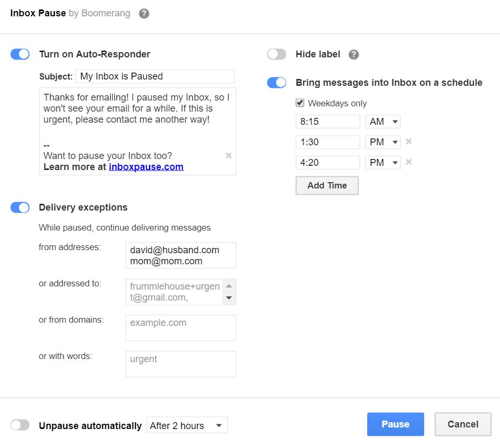Delete the 1:30 PM scheduled time
The width and height of the screenshot is (500, 448).
[409, 142]
